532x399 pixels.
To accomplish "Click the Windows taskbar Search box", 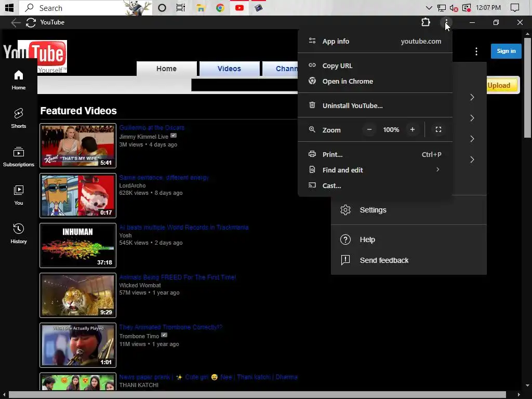I will click(86, 8).
